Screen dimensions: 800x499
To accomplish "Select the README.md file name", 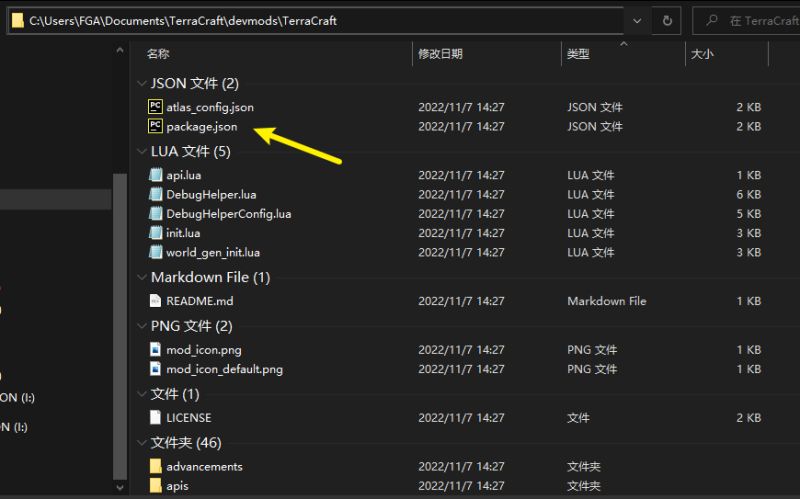I will 200,301.
